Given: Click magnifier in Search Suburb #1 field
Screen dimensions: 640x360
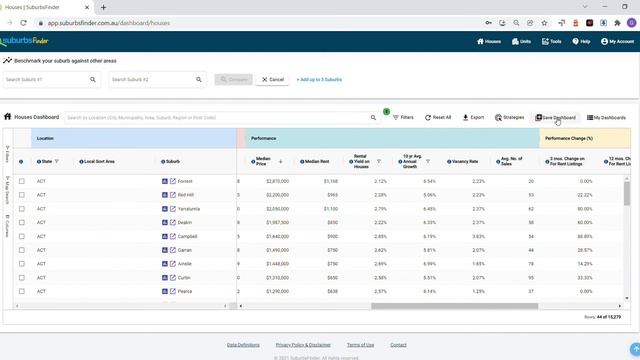Looking at the screenshot, I should [93, 80].
